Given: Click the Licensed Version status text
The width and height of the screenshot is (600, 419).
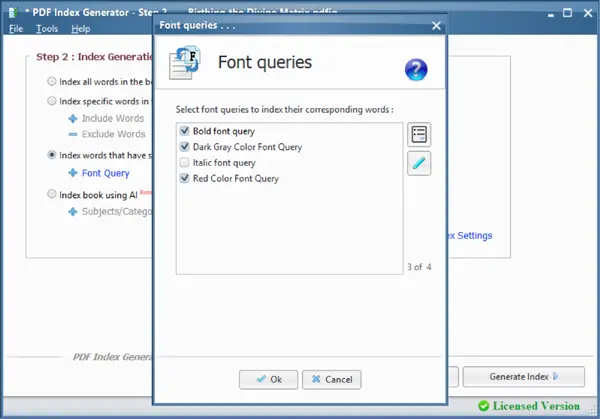Looking at the screenshot, I should 536,406.
